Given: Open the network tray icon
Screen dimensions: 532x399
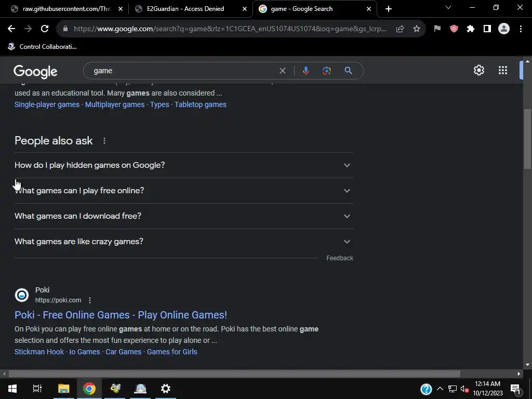Looking at the screenshot, I should pos(453,389).
